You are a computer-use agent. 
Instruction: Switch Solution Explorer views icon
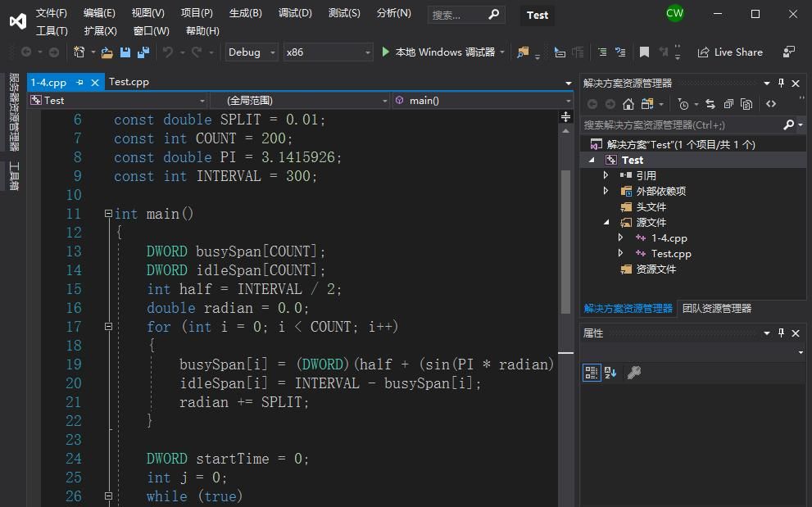(x=647, y=104)
